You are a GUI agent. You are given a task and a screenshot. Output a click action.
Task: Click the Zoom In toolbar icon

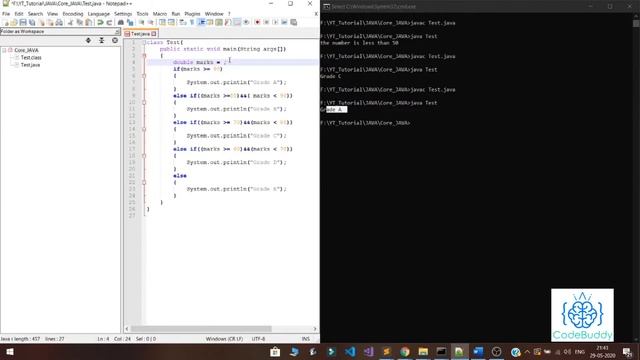[x=141, y=22]
